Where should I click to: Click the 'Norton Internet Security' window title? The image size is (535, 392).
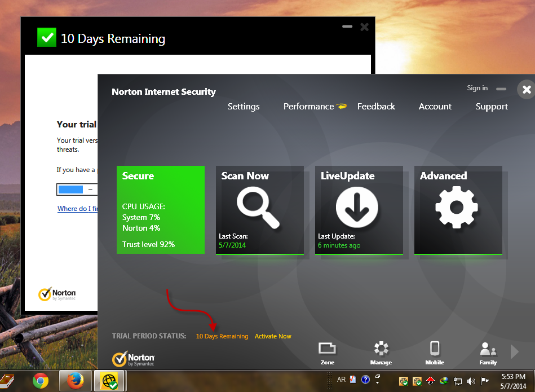coord(164,92)
